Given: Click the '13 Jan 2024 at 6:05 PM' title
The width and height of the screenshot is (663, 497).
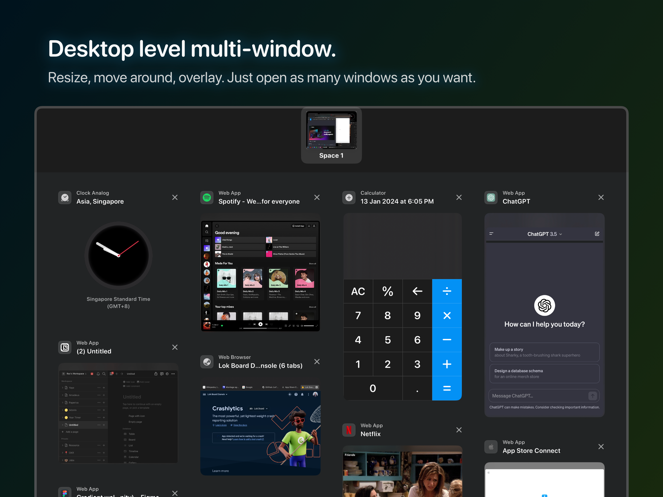Looking at the screenshot, I should pos(397,201).
